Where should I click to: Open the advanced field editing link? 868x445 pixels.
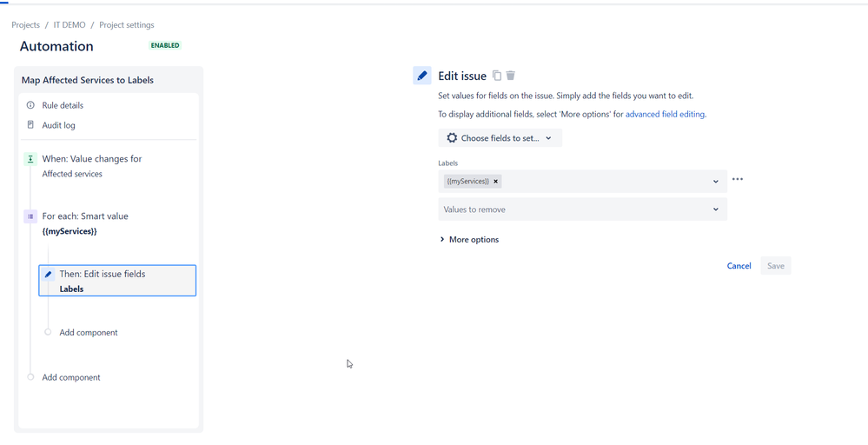click(x=666, y=115)
